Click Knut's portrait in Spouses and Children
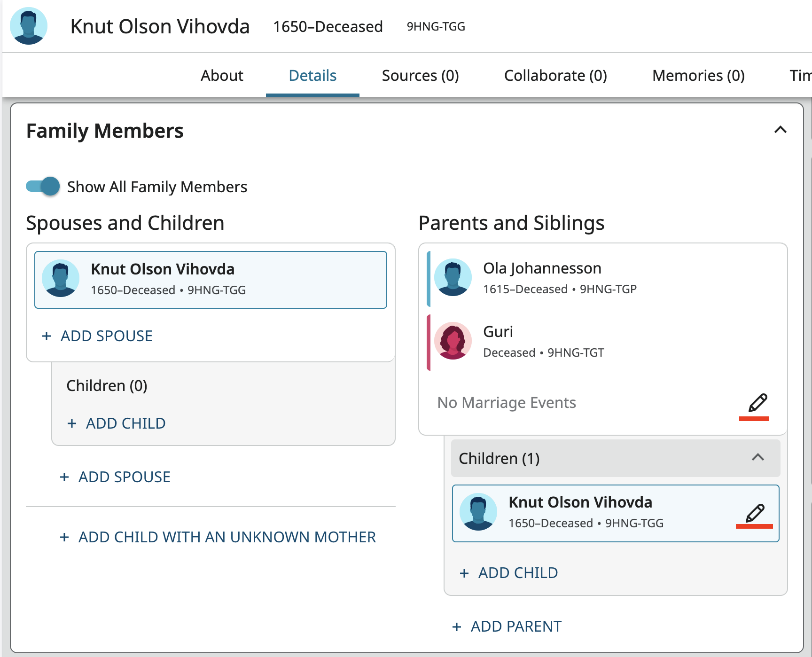812x657 pixels. click(61, 278)
